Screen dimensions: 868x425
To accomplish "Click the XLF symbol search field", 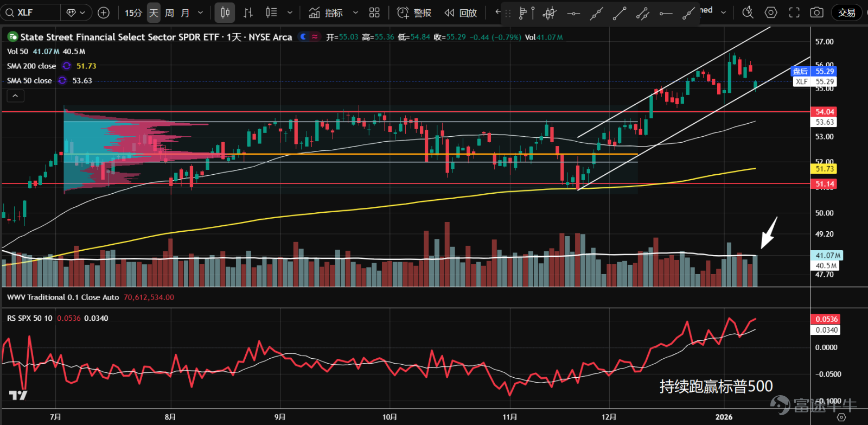I will [x=30, y=12].
